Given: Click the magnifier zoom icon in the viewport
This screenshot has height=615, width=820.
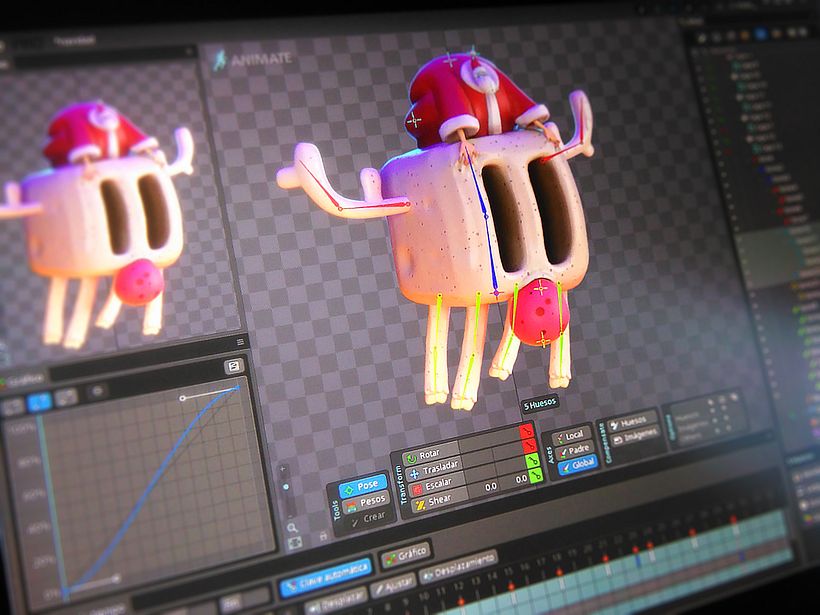Looking at the screenshot, I should pos(292,528).
